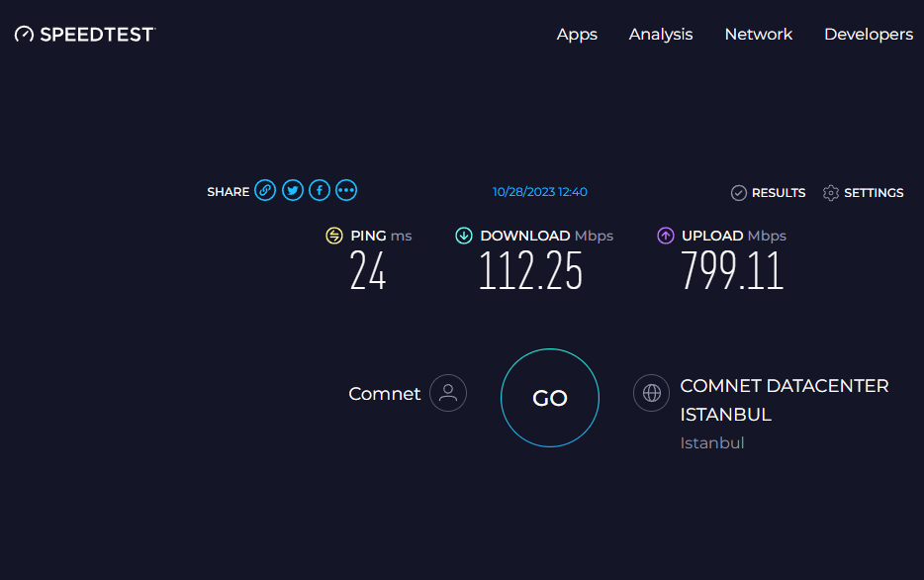Image resolution: width=924 pixels, height=580 pixels.
Task: Share result on Facebook
Action: point(320,190)
